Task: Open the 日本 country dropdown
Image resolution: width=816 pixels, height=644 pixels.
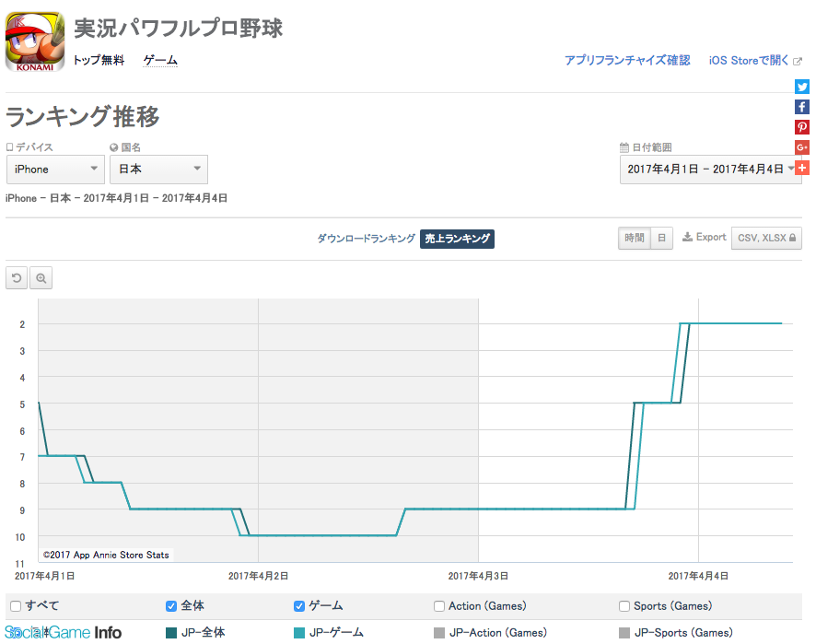Action: pyautogui.click(x=158, y=170)
